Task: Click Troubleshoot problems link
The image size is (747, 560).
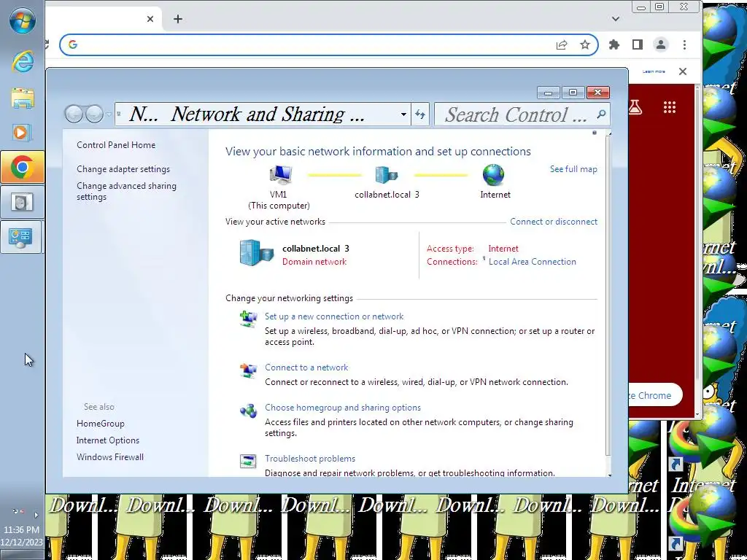Action: point(309,459)
